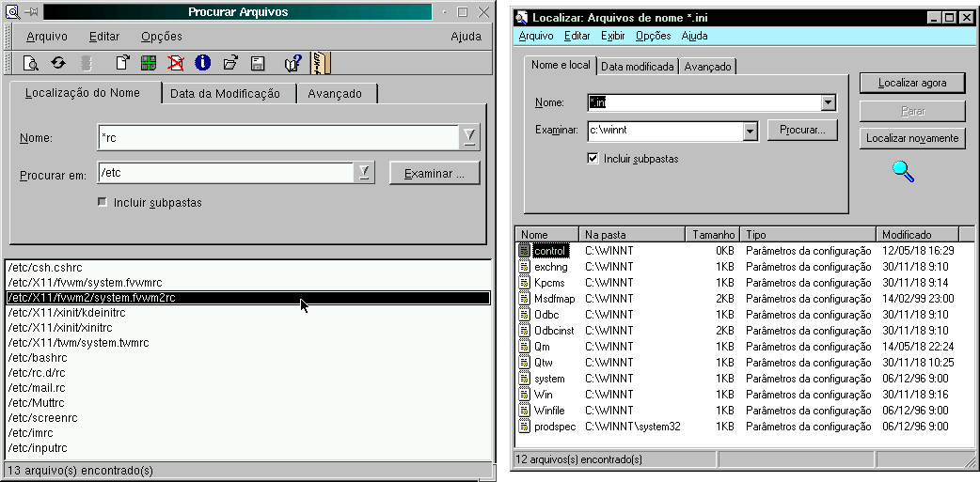The image size is (980, 482).
Task: Open the Procurar em /etc dropdown
Action: tap(364, 173)
